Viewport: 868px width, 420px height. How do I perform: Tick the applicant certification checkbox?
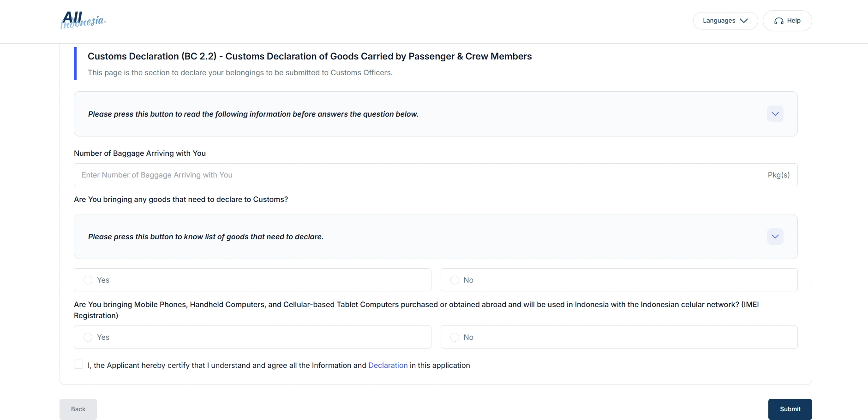click(x=78, y=365)
